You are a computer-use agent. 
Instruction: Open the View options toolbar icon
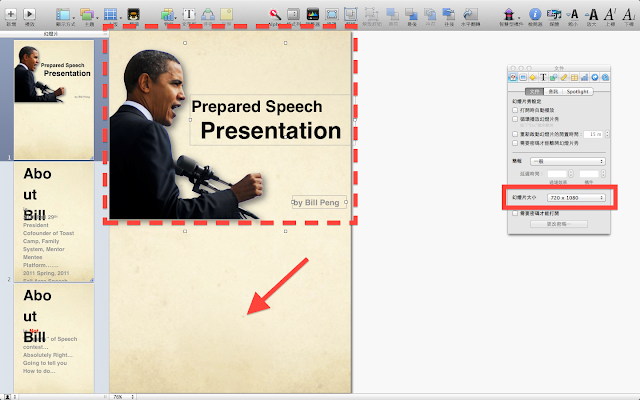click(x=63, y=15)
